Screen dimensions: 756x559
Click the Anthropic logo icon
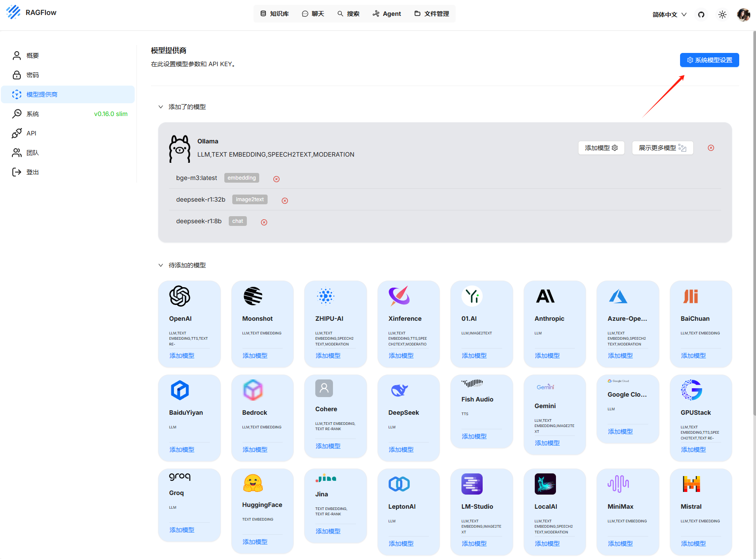coord(545,296)
